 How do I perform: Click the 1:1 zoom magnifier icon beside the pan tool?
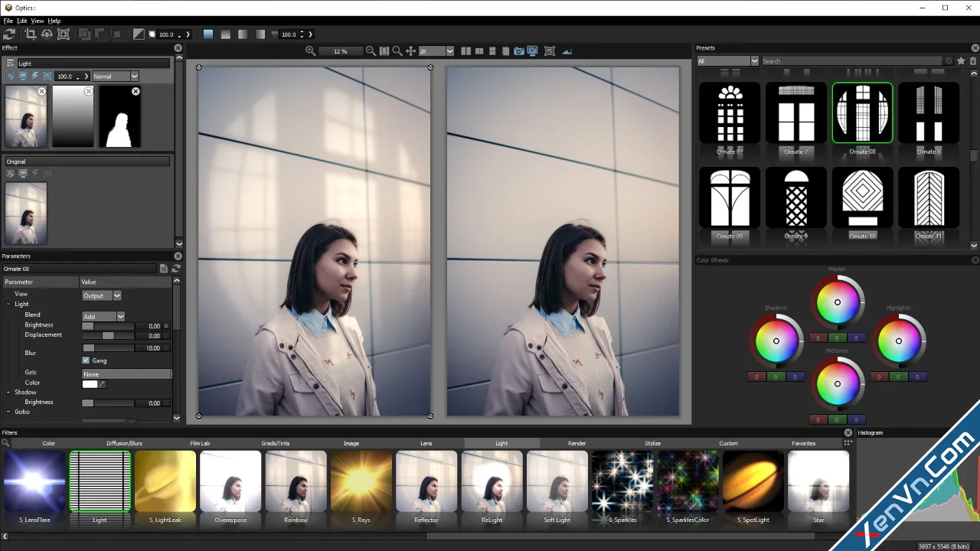pos(397,51)
